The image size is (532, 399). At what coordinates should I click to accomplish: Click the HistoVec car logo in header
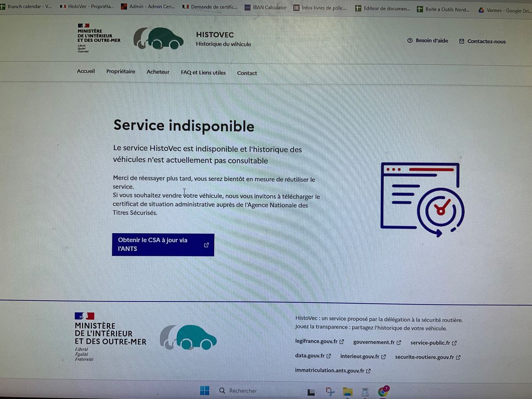[x=158, y=39]
